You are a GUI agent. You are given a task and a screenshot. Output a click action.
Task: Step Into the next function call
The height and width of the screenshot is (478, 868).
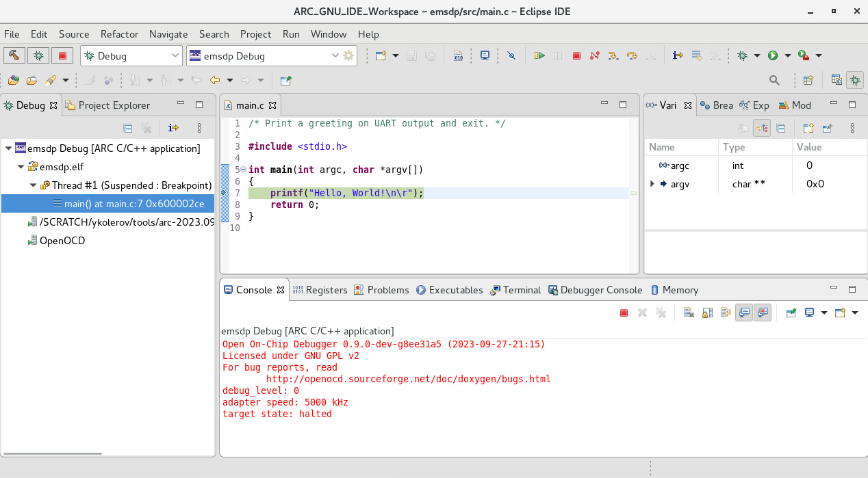click(x=614, y=55)
